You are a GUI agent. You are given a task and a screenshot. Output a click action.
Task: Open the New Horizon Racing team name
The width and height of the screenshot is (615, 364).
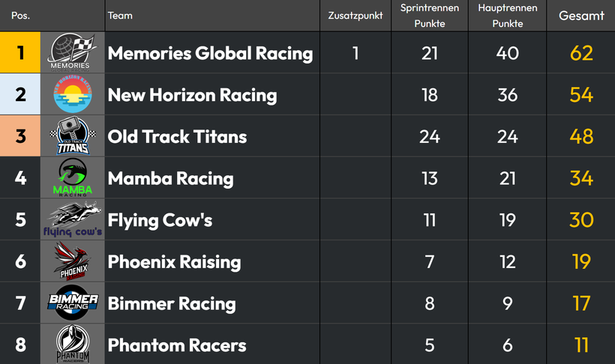click(x=192, y=95)
